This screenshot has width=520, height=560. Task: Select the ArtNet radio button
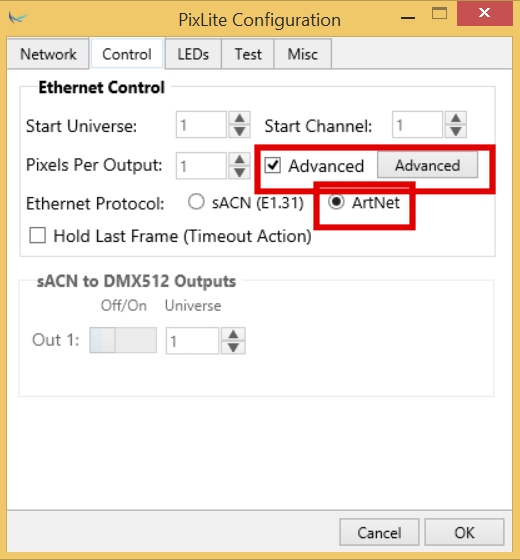click(336, 202)
